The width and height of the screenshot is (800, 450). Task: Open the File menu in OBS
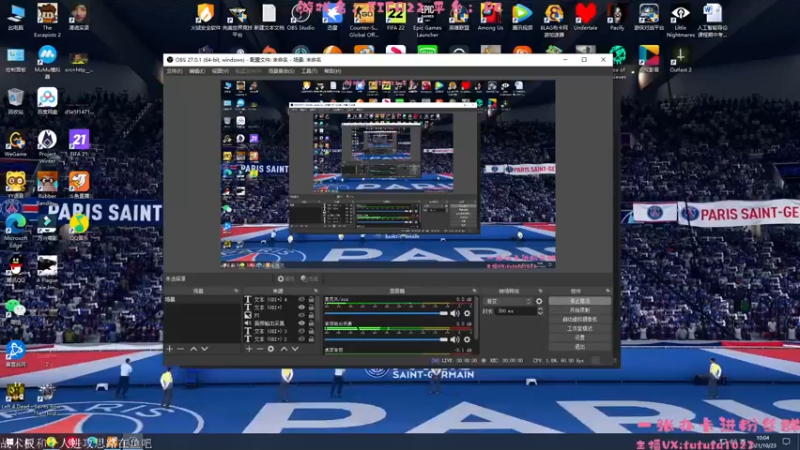pos(174,71)
